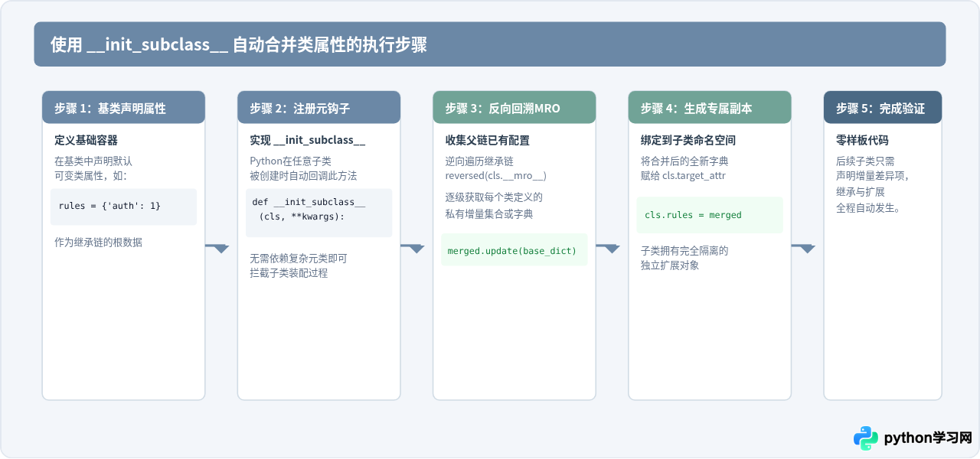Image resolution: width=980 pixels, height=459 pixels.
Task: Select the "实现 __init_subclass__" subtitle
Action: point(308,141)
